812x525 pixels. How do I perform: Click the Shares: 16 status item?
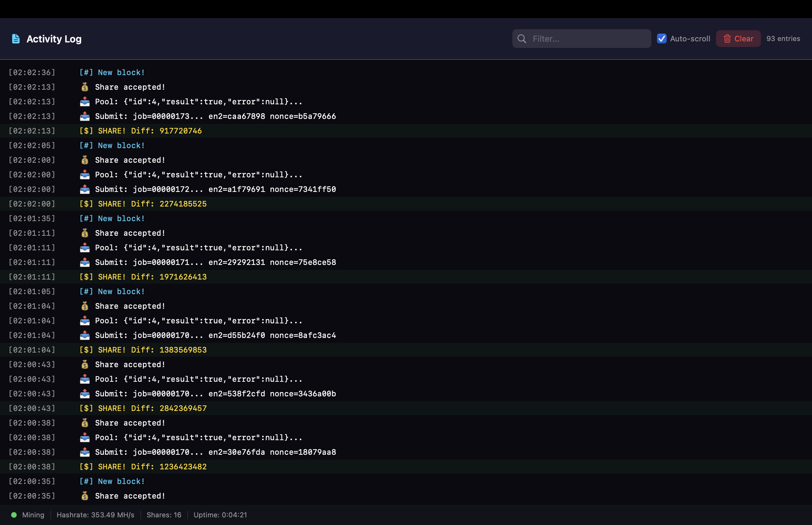click(164, 515)
